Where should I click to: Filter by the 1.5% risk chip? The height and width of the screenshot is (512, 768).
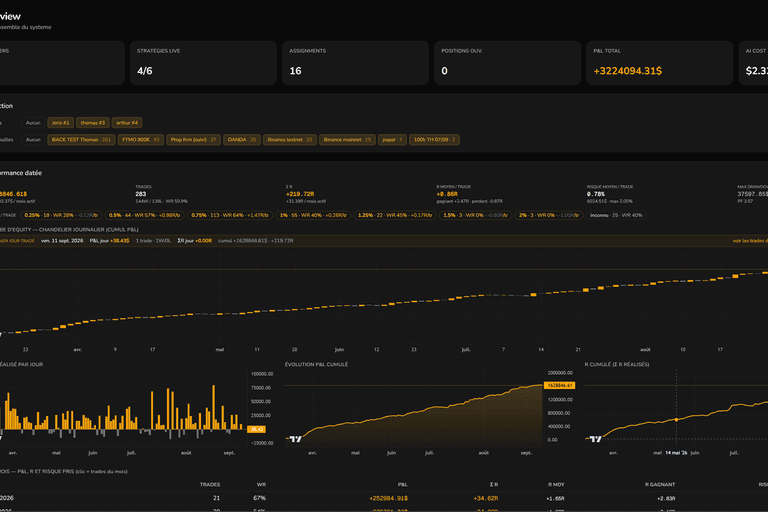[475, 215]
